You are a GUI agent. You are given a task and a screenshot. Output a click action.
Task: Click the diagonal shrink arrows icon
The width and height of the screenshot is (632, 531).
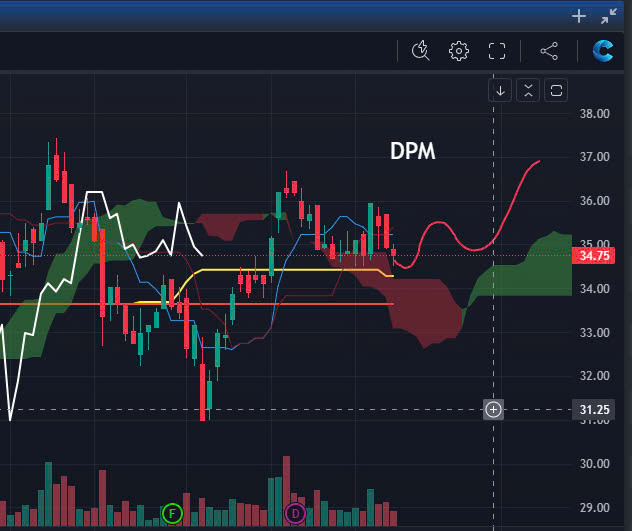coord(608,16)
